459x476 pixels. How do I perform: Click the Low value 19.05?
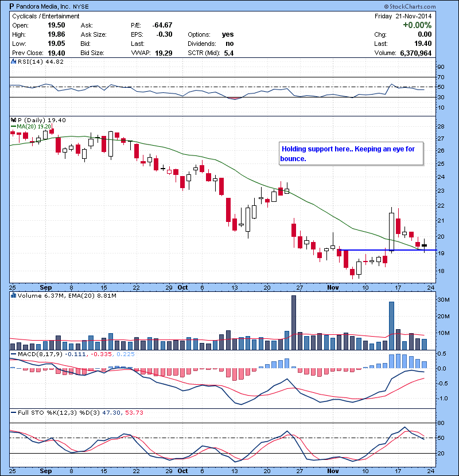tap(56, 44)
